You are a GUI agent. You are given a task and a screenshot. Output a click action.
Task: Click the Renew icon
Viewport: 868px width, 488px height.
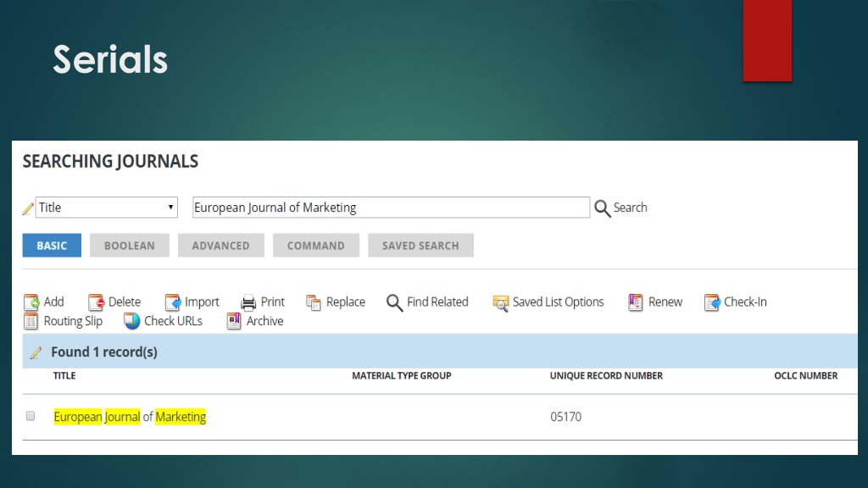tap(636, 302)
